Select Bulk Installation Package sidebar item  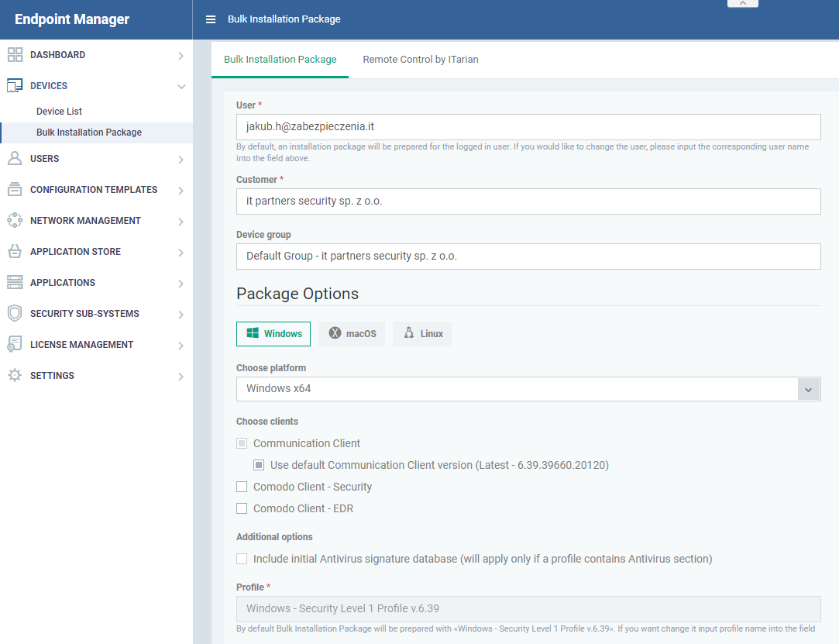pyautogui.click(x=97, y=133)
